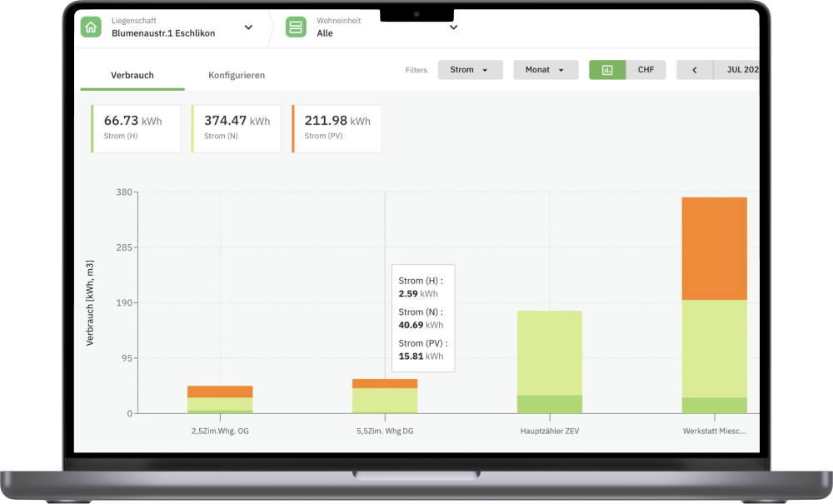The image size is (833, 504).
Task: Select the Strom (PV) 211.98 kWh card
Action: [337, 128]
